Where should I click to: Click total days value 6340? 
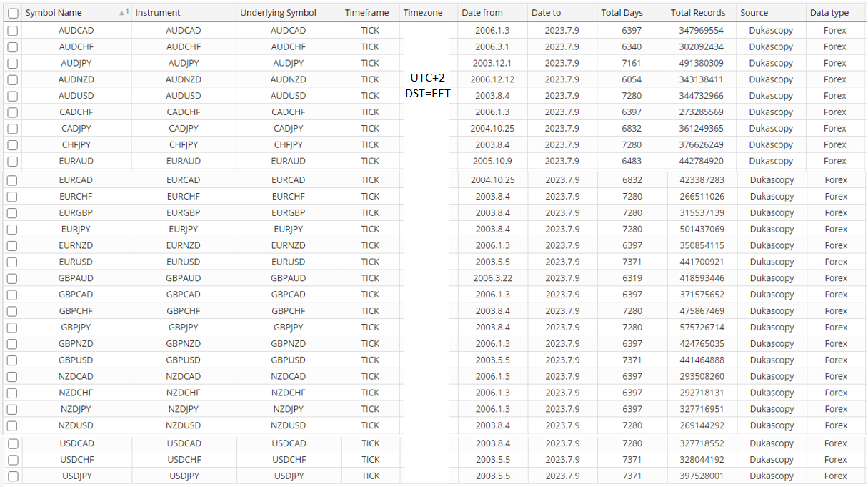[x=632, y=47]
